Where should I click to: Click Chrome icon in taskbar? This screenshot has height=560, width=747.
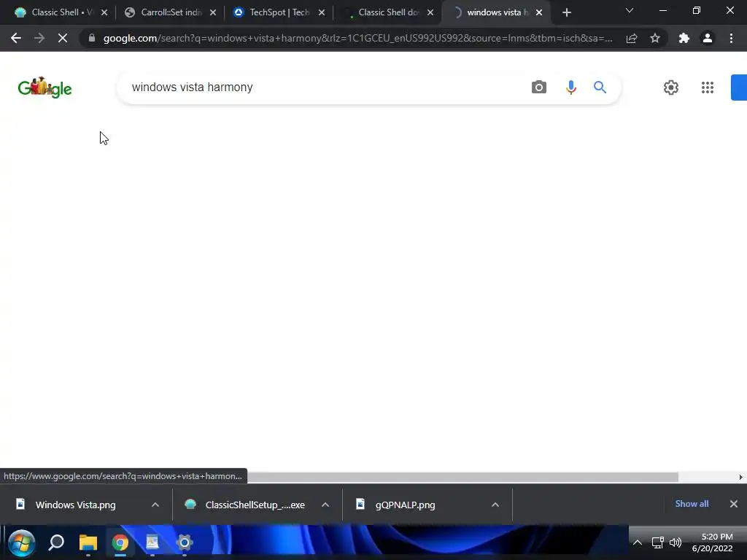(x=120, y=542)
